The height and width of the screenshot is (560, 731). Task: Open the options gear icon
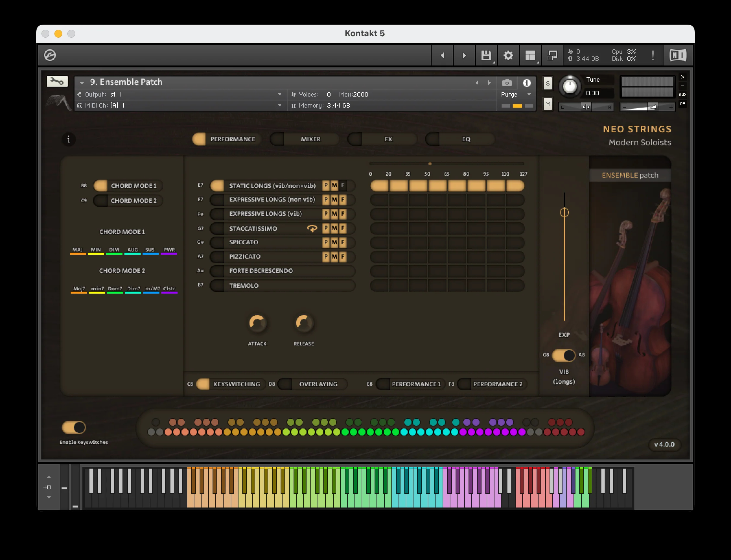point(508,55)
